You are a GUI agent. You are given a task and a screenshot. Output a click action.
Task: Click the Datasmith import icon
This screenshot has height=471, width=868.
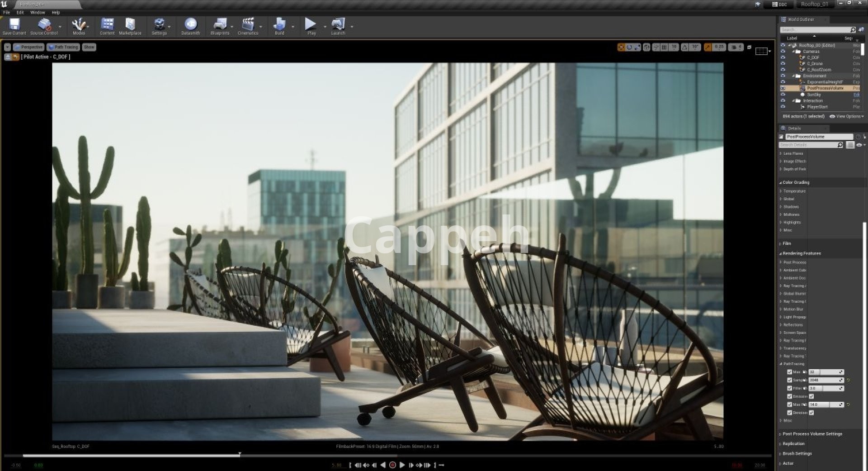pyautogui.click(x=190, y=26)
